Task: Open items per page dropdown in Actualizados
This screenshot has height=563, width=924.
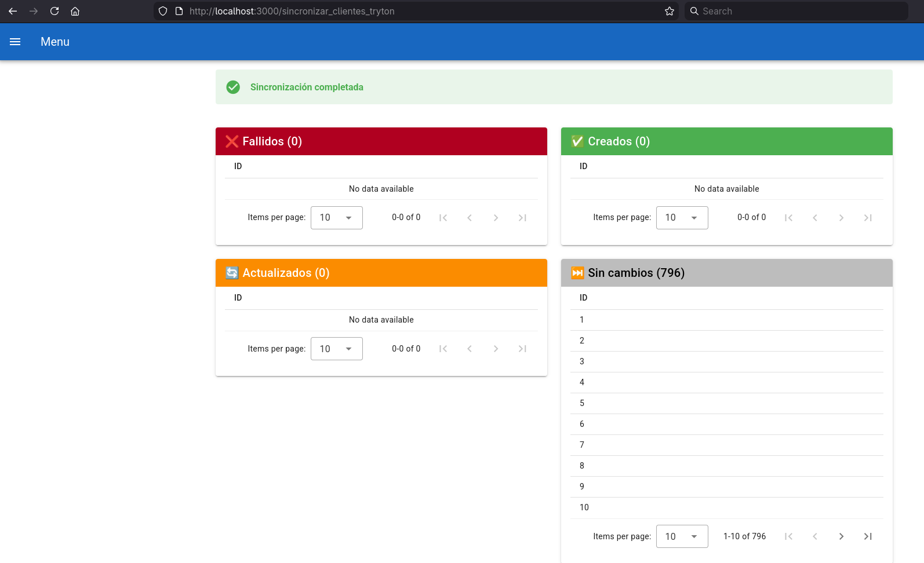Action: point(336,349)
